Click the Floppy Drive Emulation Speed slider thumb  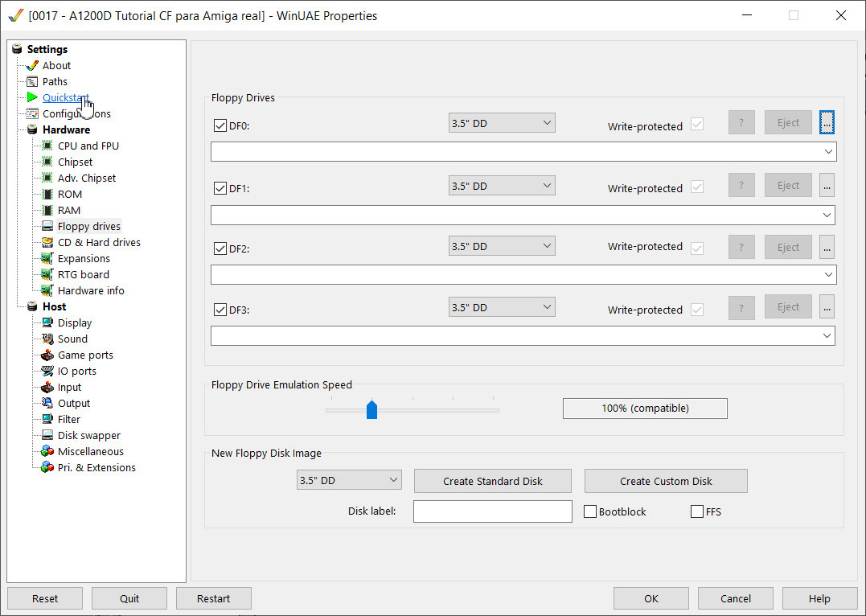click(x=371, y=410)
